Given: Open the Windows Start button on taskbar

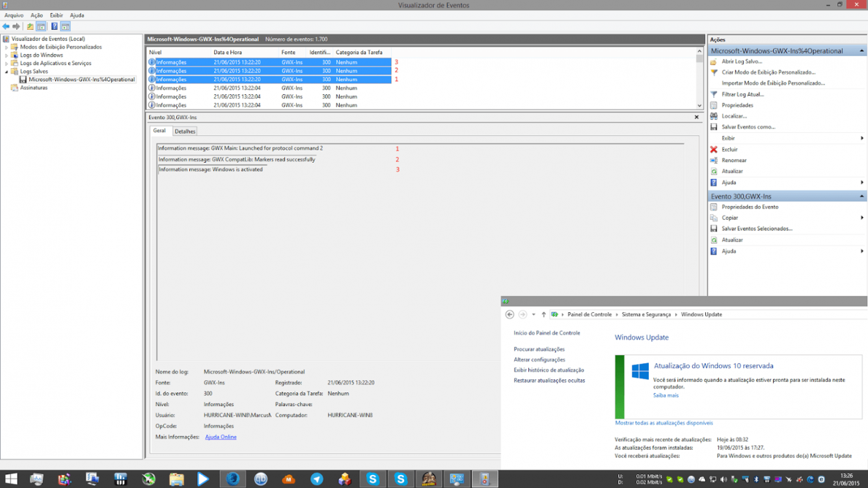Looking at the screenshot, I should pos(11,480).
